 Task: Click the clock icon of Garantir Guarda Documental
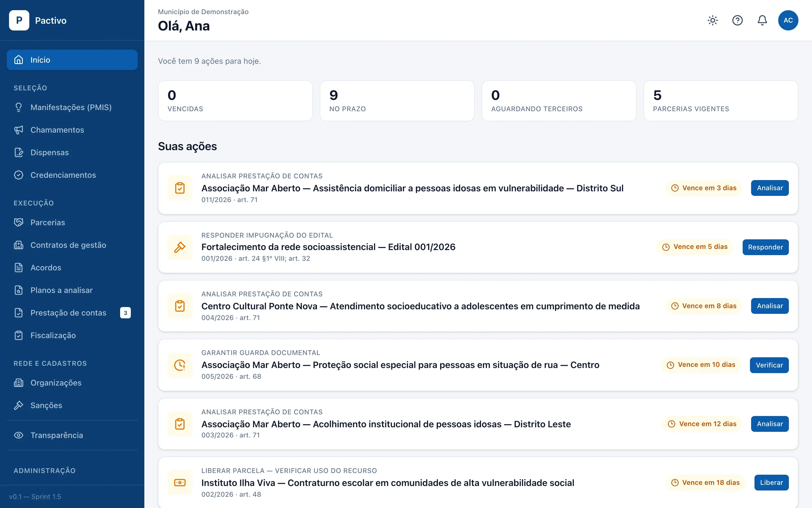point(180,365)
